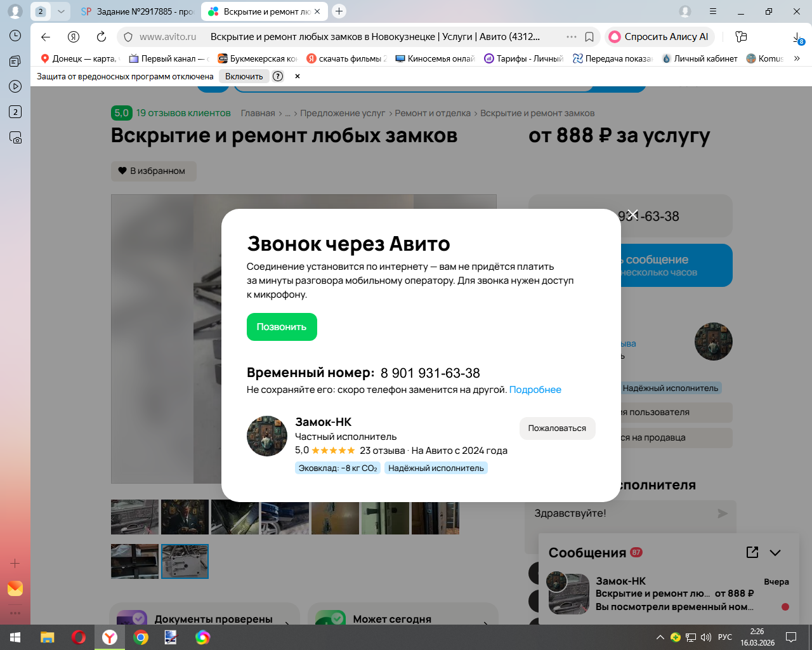Click the page reload icon
This screenshot has width=812, height=650.
[x=101, y=37]
